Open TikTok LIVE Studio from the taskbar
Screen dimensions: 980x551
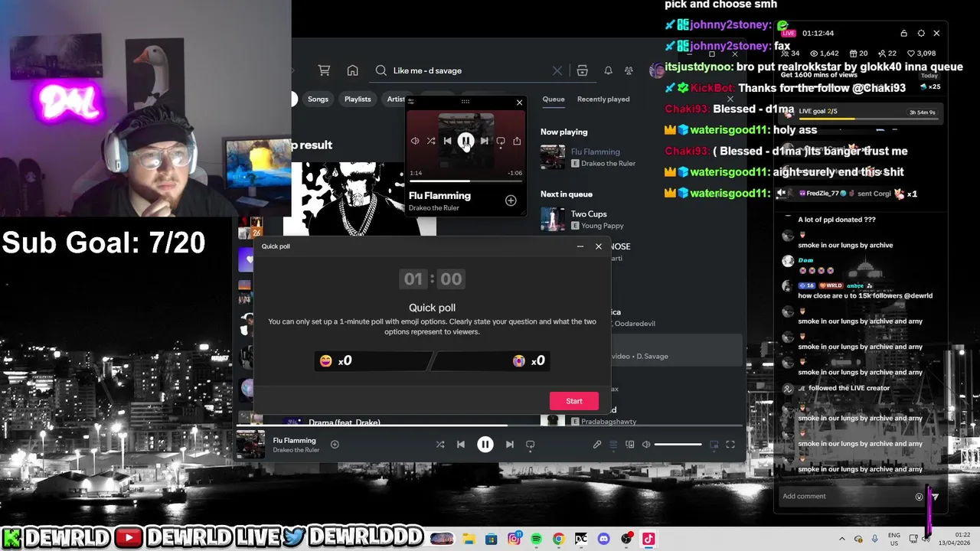pyautogui.click(x=648, y=539)
